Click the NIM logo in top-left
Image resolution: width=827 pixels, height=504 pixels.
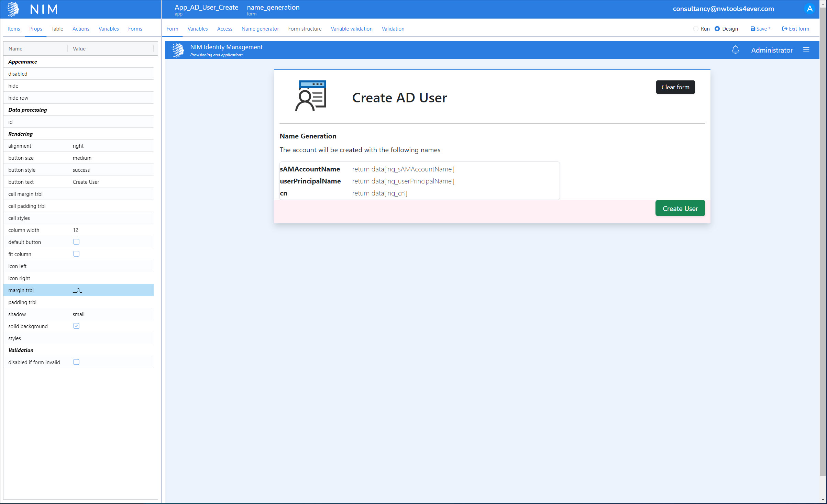[13, 9]
